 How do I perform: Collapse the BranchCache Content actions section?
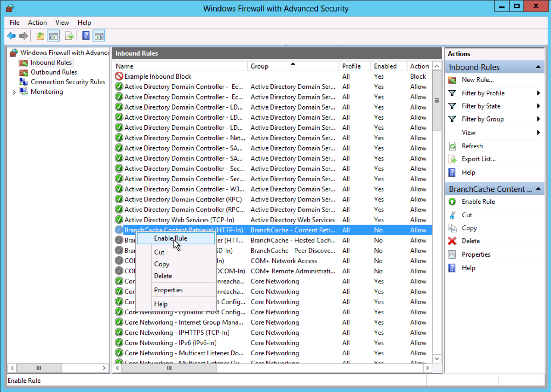coord(538,189)
